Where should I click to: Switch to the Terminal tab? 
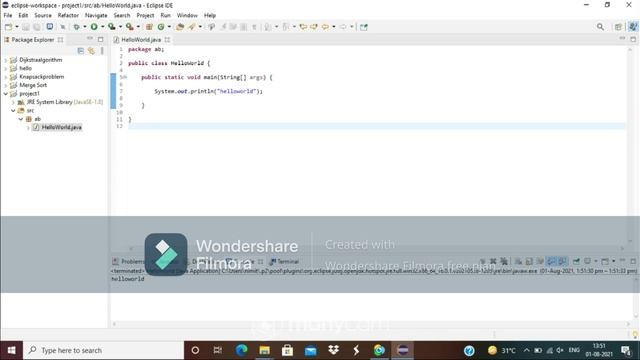click(x=284, y=261)
